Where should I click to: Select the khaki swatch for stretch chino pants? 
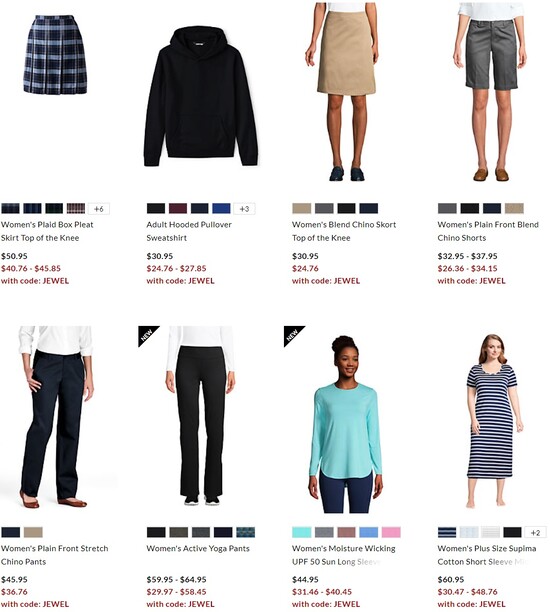pyautogui.click(x=33, y=532)
